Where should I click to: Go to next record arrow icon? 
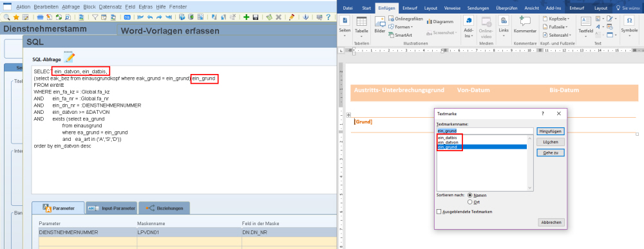tap(159, 17)
